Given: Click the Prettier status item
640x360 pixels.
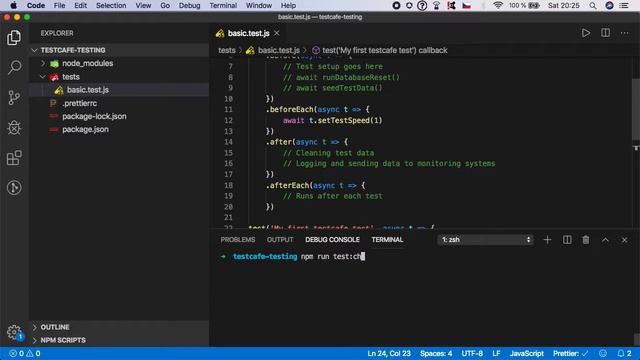Looking at the screenshot, I should [570, 353].
